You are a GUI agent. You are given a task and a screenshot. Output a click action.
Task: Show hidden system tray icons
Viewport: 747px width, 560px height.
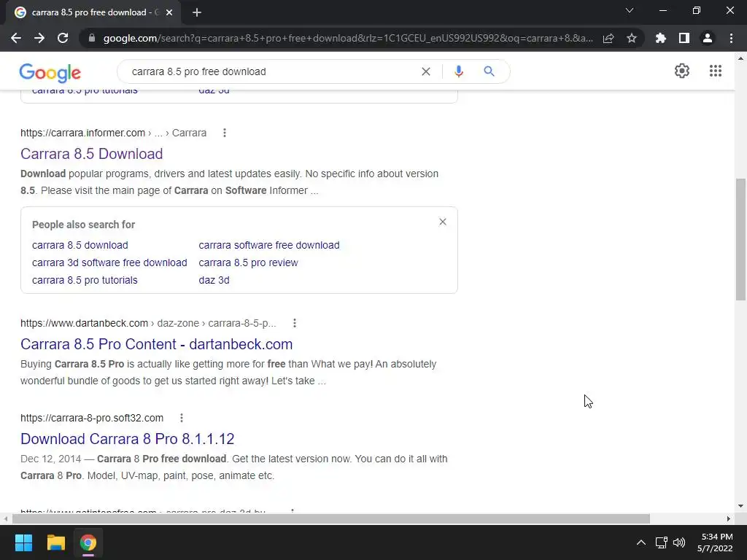coord(641,542)
